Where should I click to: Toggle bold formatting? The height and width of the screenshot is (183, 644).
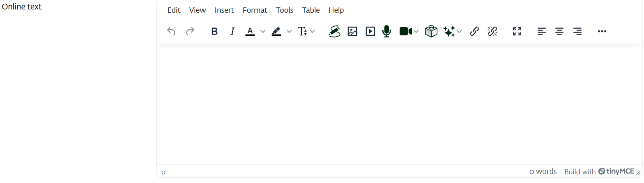(214, 31)
